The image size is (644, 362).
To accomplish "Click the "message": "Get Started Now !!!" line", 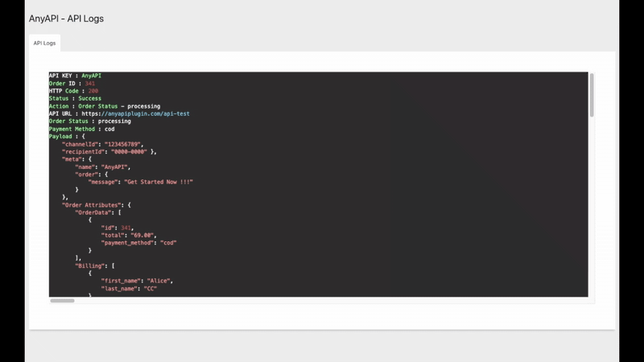I will pyautogui.click(x=140, y=182).
